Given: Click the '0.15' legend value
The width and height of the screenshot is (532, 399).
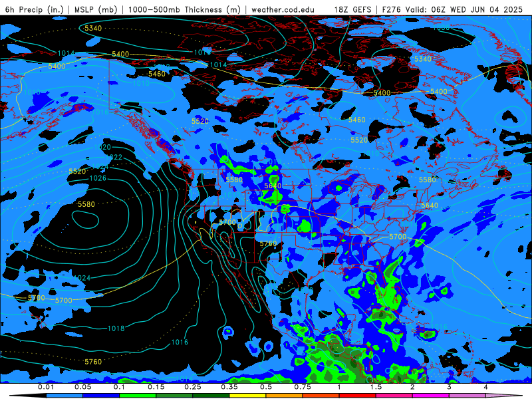Looking at the screenshot, I should tap(156, 387).
